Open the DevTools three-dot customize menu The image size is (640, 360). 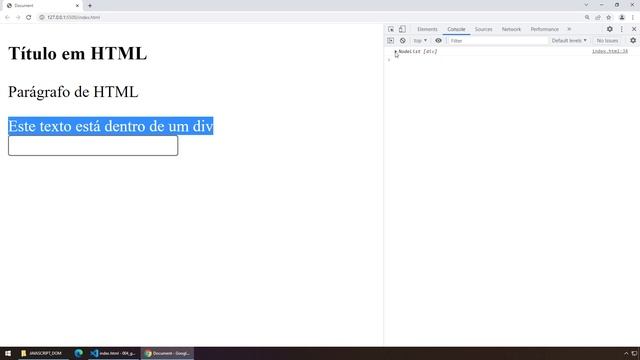pyautogui.click(x=622, y=29)
